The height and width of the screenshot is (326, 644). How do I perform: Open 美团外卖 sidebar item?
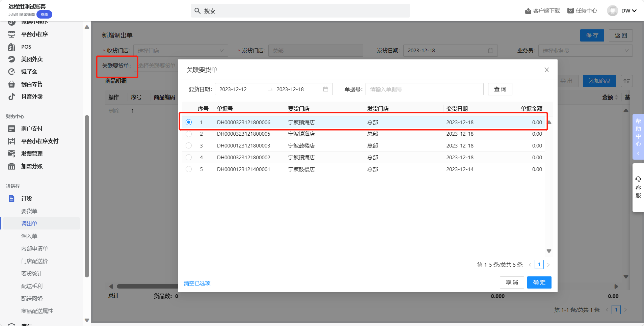pos(32,59)
